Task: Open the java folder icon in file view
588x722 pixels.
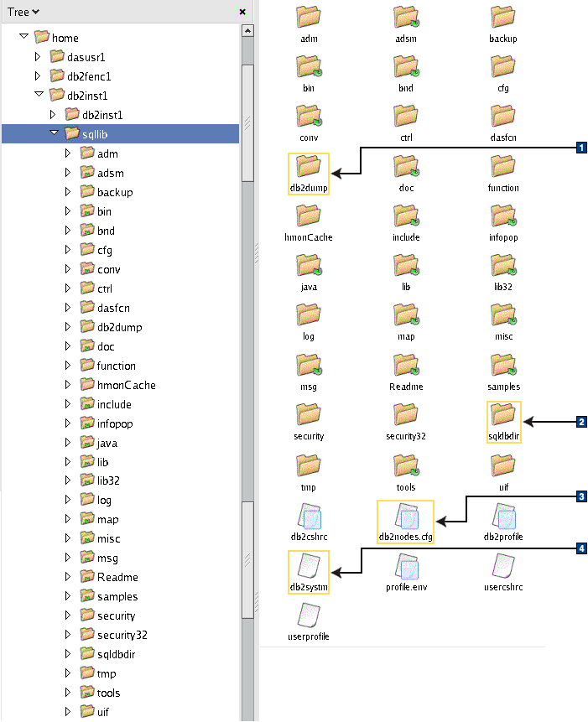Action: (309, 265)
